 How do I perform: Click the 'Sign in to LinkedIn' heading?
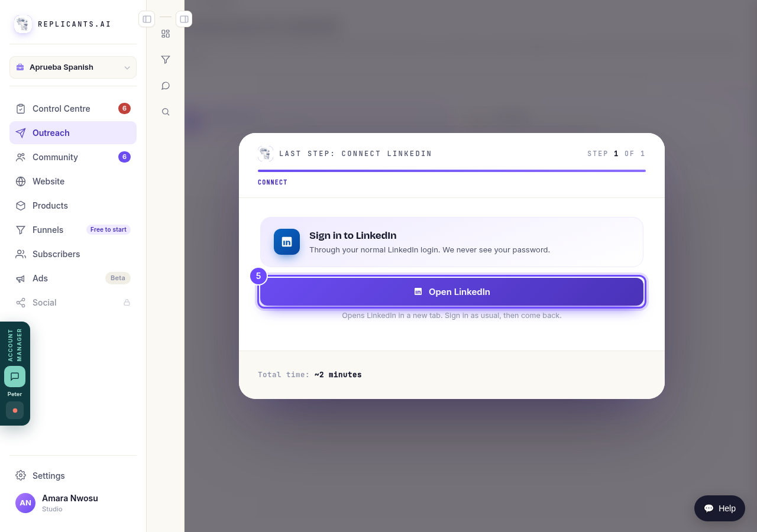(353, 236)
